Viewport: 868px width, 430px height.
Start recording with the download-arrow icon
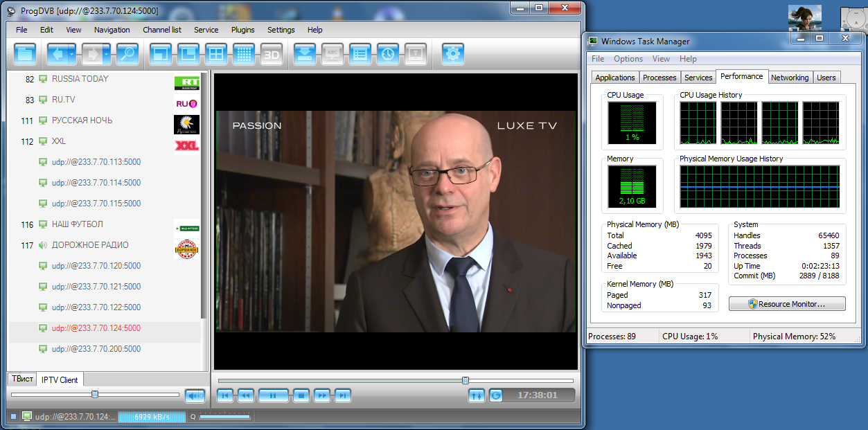pyautogui.click(x=305, y=54)
